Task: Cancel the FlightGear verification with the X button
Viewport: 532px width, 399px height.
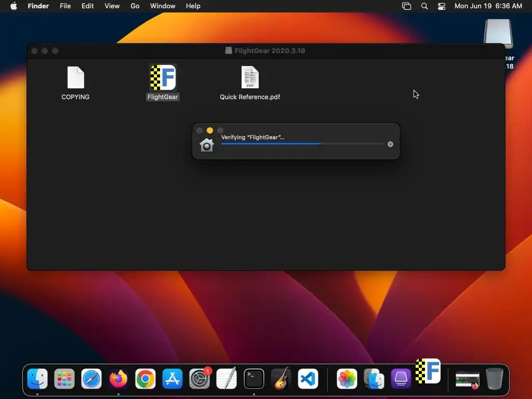Action: (390, 144)
